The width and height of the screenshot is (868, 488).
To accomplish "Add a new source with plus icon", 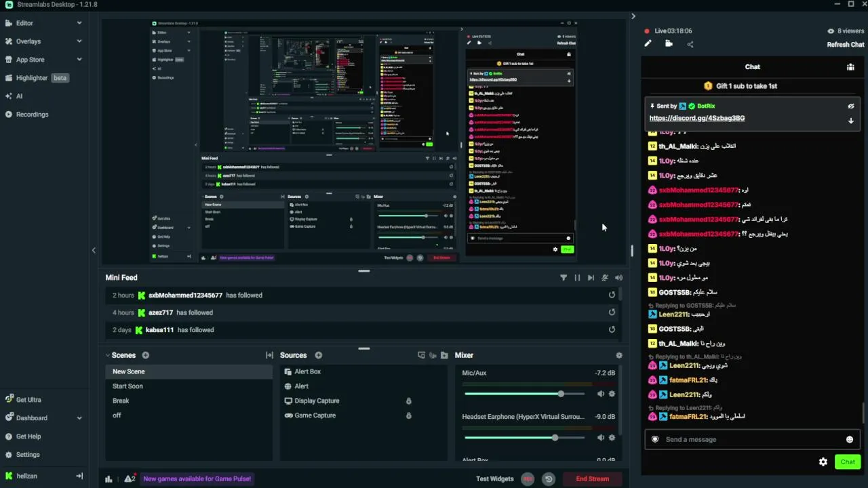I will point(318,355).
